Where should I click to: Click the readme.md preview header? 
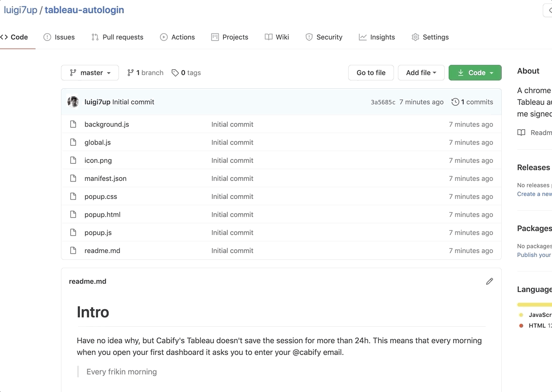click(87, 281)
